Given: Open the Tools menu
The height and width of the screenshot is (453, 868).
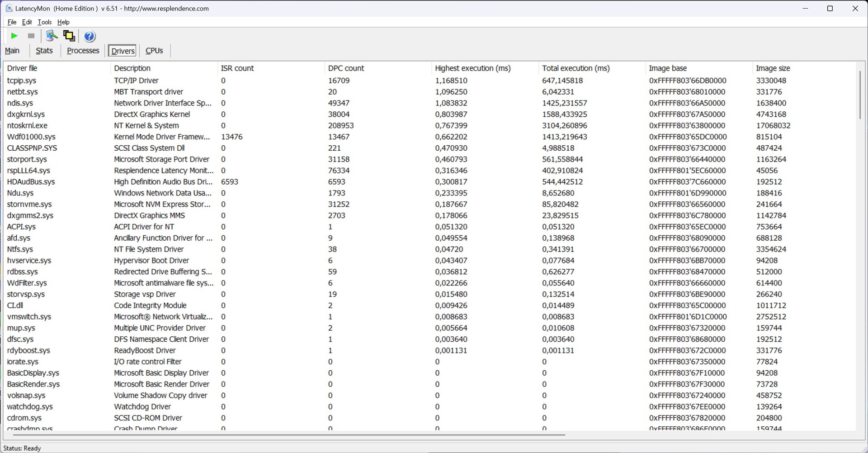Looking at the screenshot, I should point(44,22).
